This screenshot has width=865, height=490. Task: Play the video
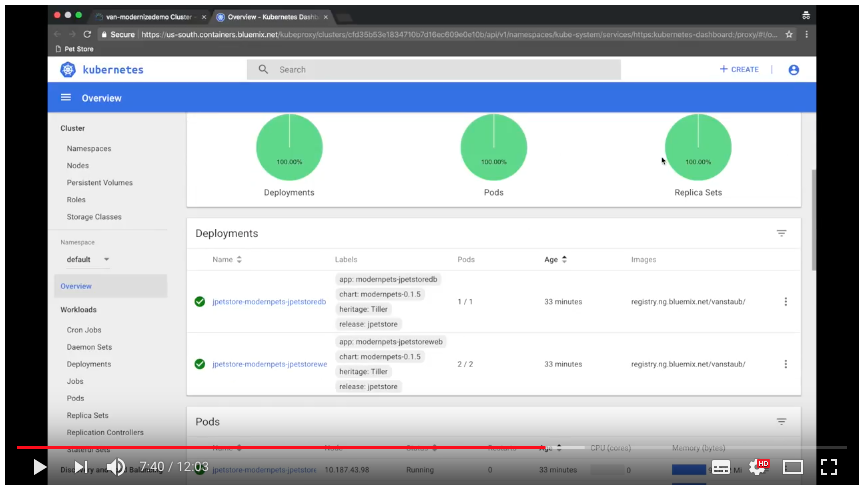click(x=39, y=467)
